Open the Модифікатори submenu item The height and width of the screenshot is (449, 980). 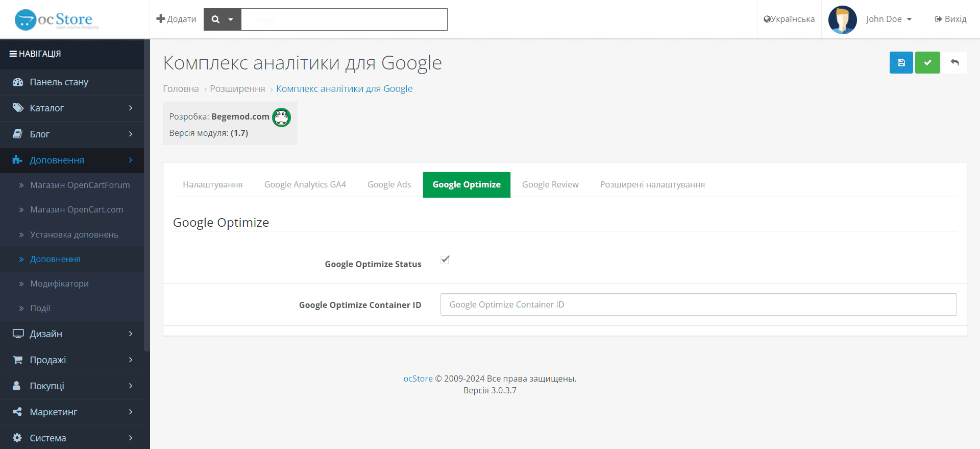tap(72, 283)
